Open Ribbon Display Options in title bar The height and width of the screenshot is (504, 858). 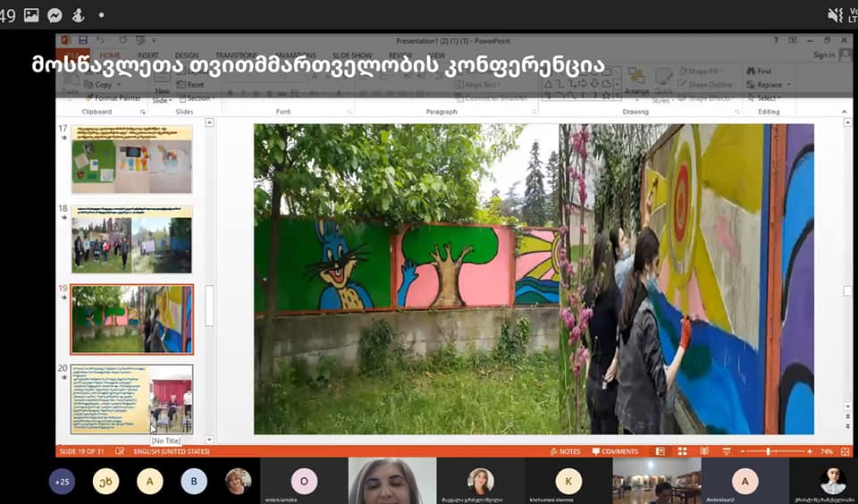click(793, 40)
